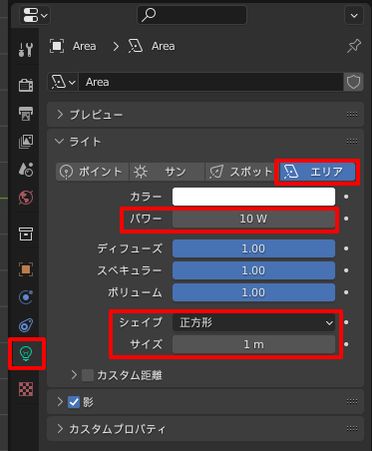Select the スポット light type

pos(241,172)
